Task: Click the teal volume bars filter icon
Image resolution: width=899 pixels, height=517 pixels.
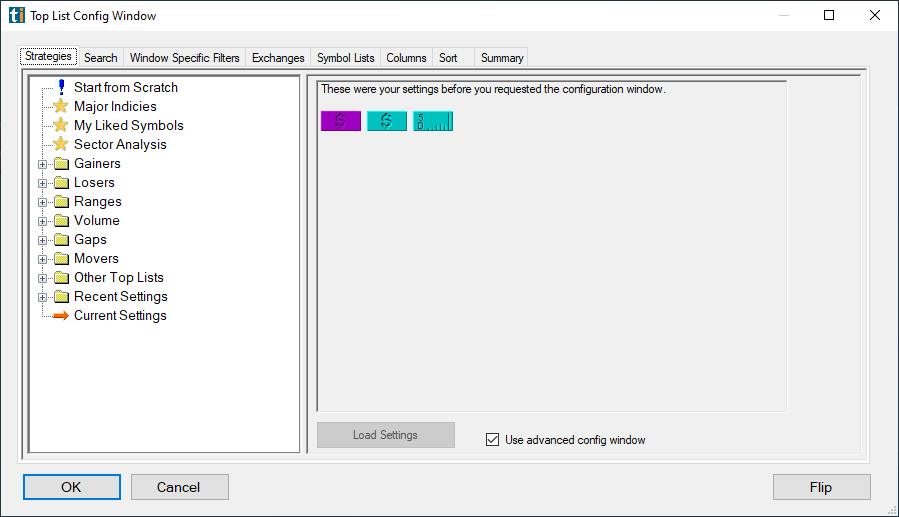Action: [433, 121]
